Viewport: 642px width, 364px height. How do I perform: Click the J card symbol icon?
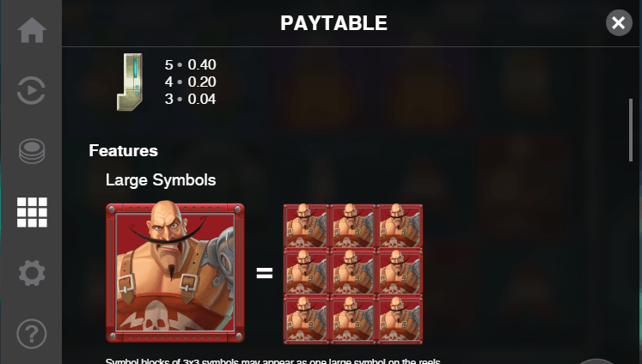click(130, 82)
